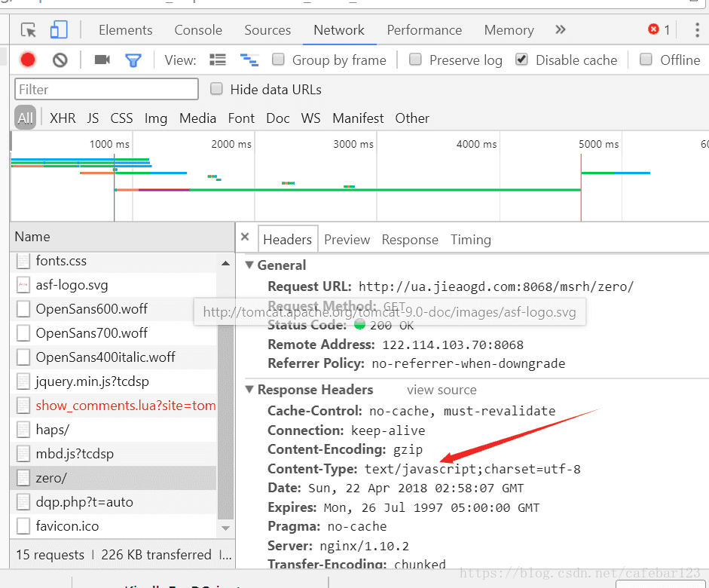
Task: Switch to the Console tab
Action: (198, 30)
